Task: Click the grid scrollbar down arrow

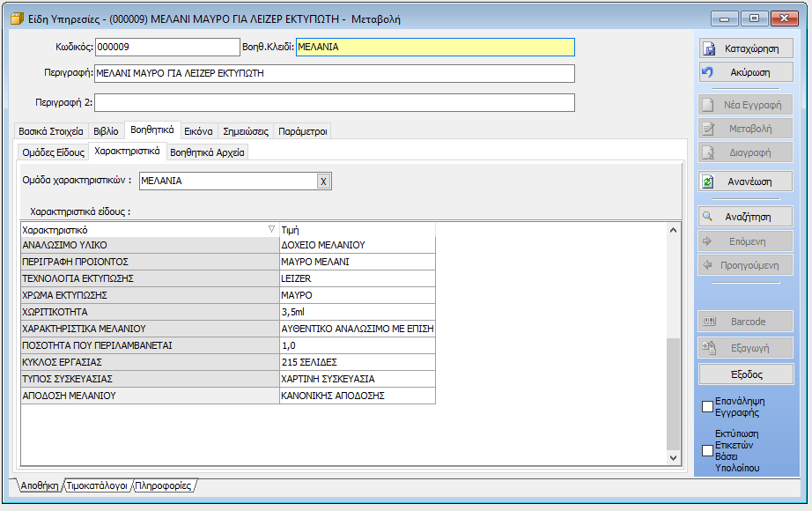Action: [x=673, y=457]
